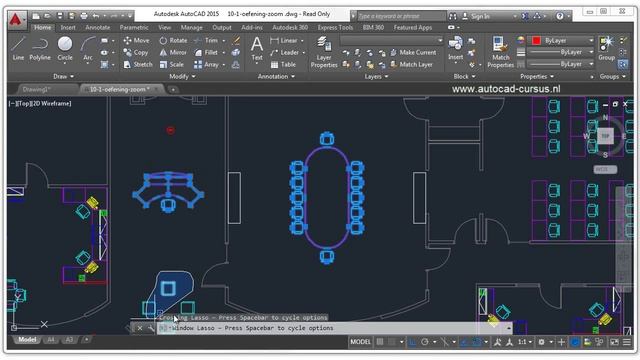Open the Insert ribbon tab
Viewport: 640px width, 360px height.
[x=68, y=27]
